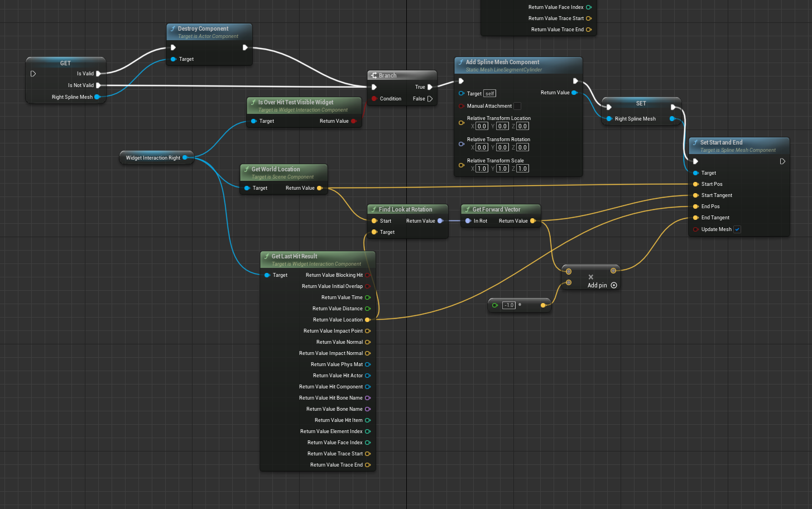Viewport: 812px width, 509px height.
Task: Click the Set Start and End exec output pin
Action: pos(782,161)
